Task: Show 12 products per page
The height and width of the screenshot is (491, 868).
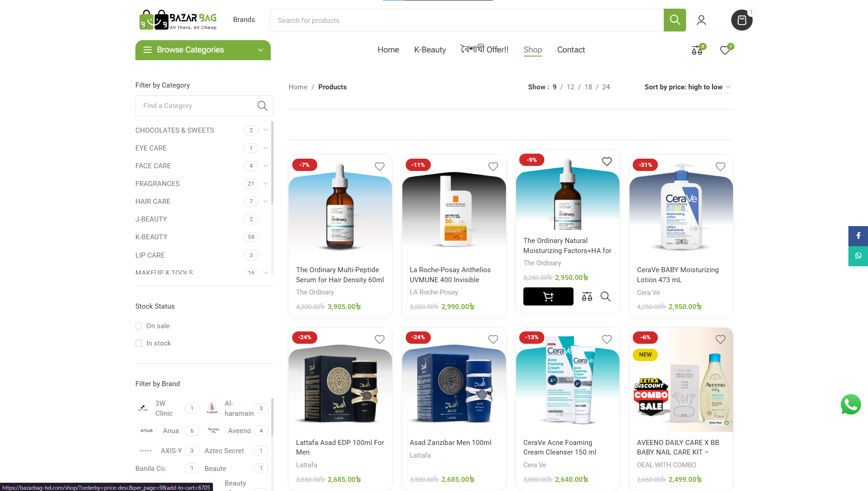Action: tap(570, 87)
